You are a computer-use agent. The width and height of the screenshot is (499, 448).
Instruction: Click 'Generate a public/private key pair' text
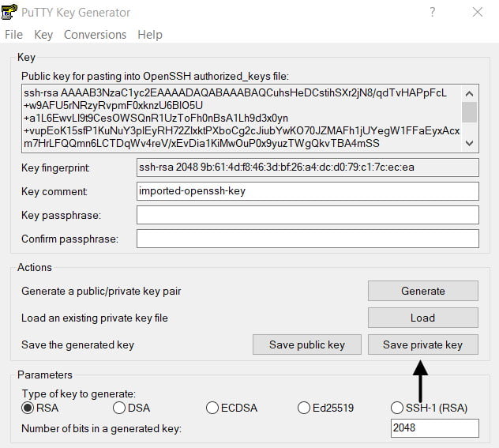pyautogui.click(x=101, y=291)
